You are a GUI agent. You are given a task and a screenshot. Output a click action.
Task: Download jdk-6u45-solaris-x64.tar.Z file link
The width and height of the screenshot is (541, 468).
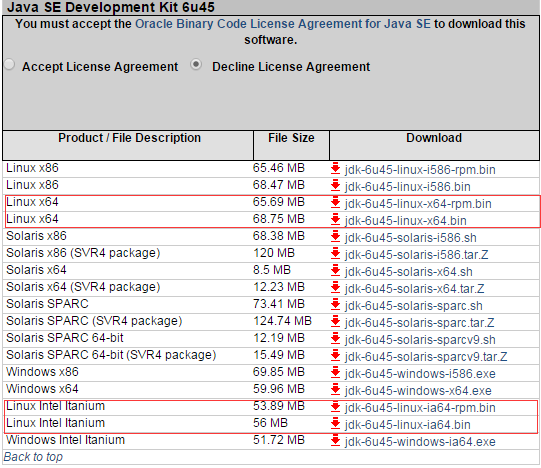click(x=414, y=289)
